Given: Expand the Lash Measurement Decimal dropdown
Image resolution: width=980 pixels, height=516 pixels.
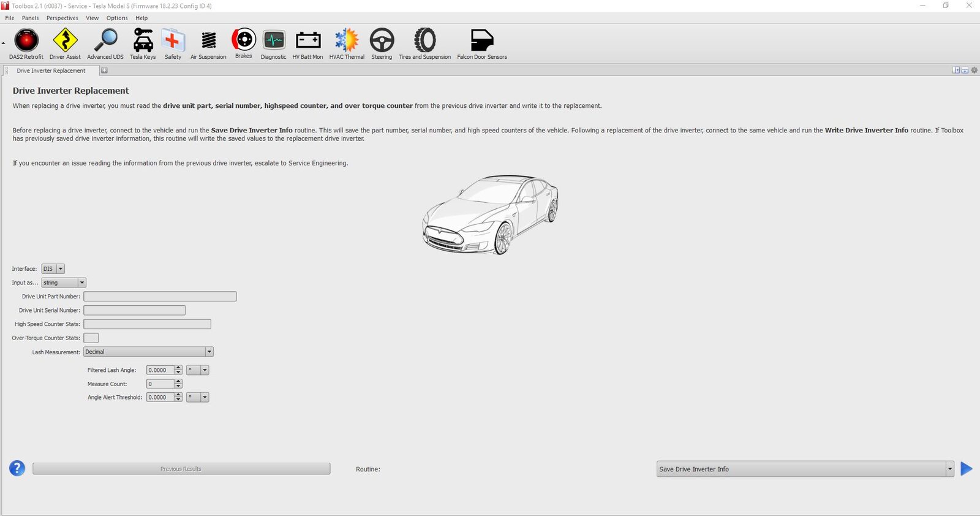Looking at the screenshot, I should pos(209,352).
